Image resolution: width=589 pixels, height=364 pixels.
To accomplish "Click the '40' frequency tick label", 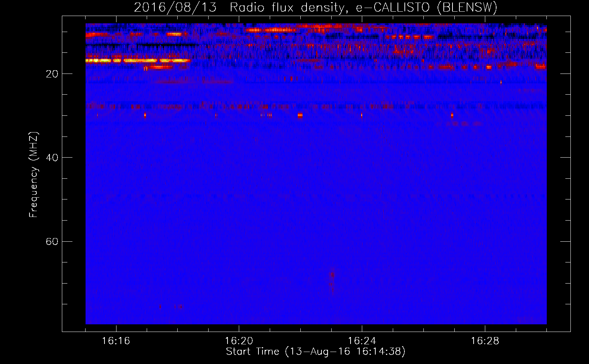I will pos(52,158).
